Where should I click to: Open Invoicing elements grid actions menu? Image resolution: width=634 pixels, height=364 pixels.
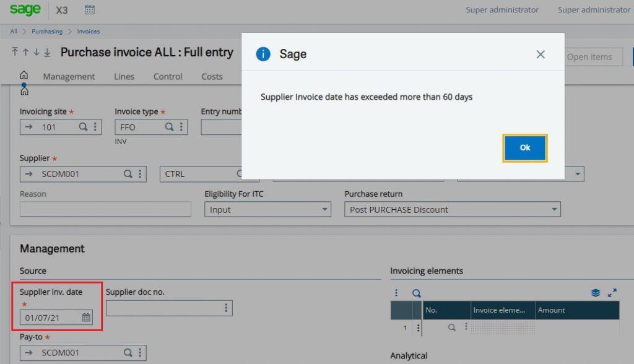(396, 293)
